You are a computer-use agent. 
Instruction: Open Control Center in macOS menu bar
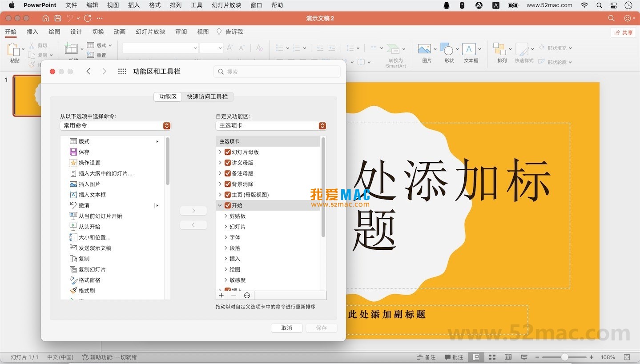[x=614, y=5]
